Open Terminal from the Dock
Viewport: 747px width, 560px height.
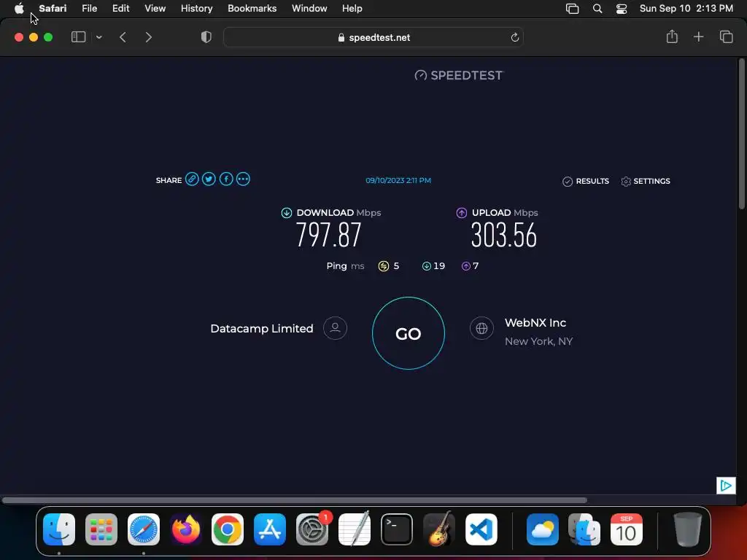(396, 529)
